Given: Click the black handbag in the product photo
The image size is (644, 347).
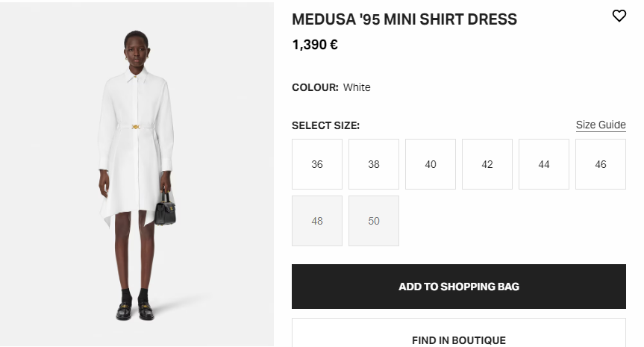Looking at the screenshot, I should 166,208.
